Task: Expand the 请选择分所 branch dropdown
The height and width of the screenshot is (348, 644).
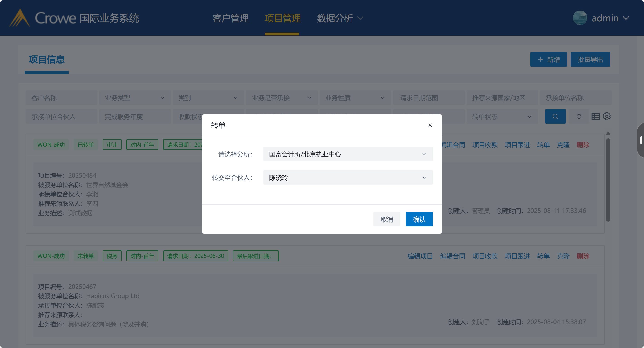Action: [348, 154]
